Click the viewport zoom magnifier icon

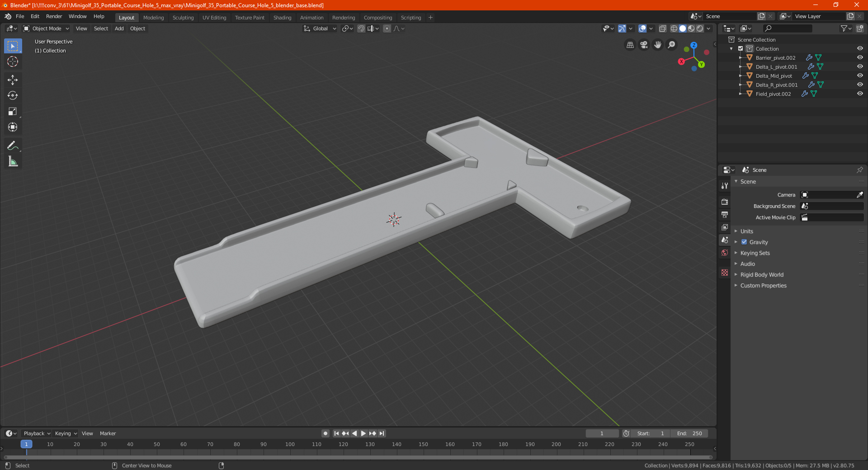pos(672,45)
